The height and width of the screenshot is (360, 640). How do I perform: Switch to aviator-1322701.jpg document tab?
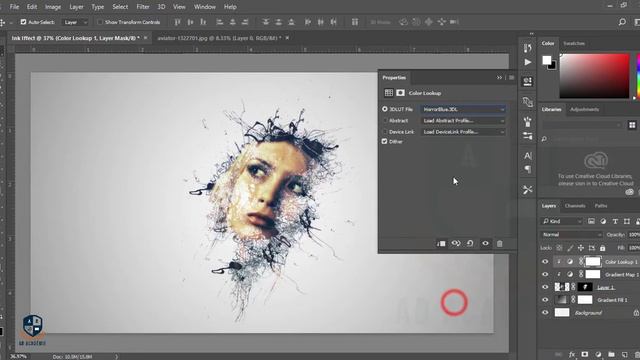[219, 38]
